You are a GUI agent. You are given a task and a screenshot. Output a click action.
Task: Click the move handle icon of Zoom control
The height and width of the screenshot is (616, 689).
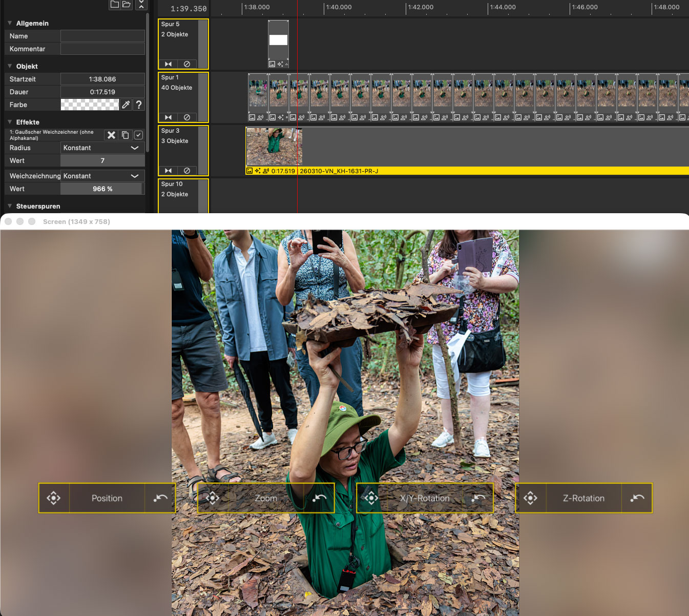pos(213,498)
